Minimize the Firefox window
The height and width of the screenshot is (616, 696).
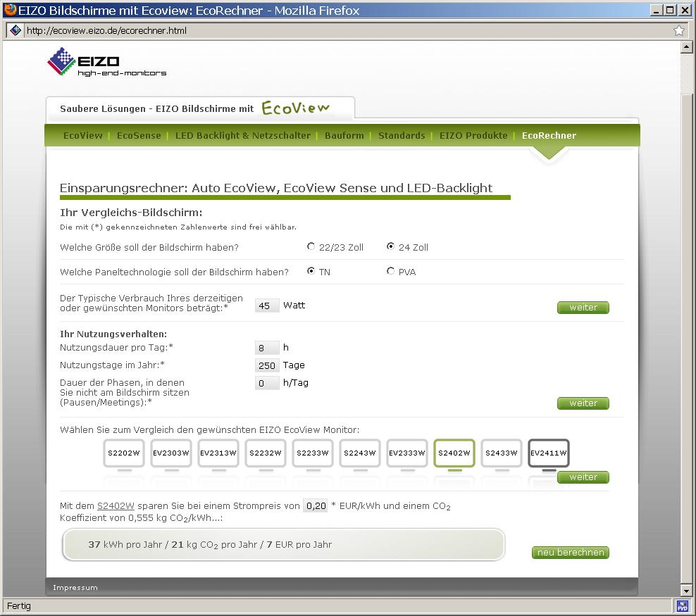click(x=657, y=10)
